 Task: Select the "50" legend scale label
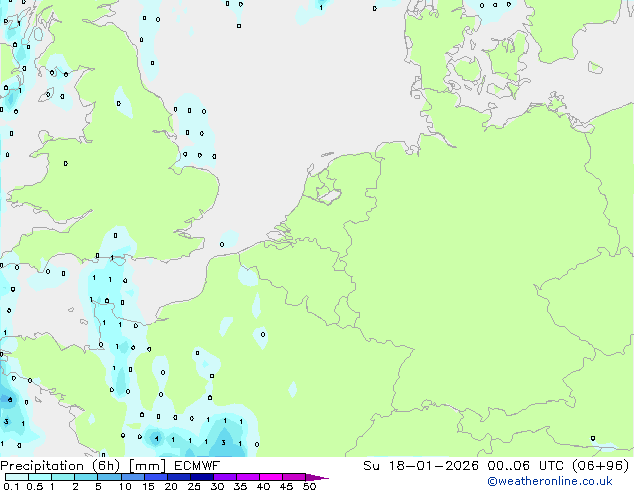pos(309,486)
